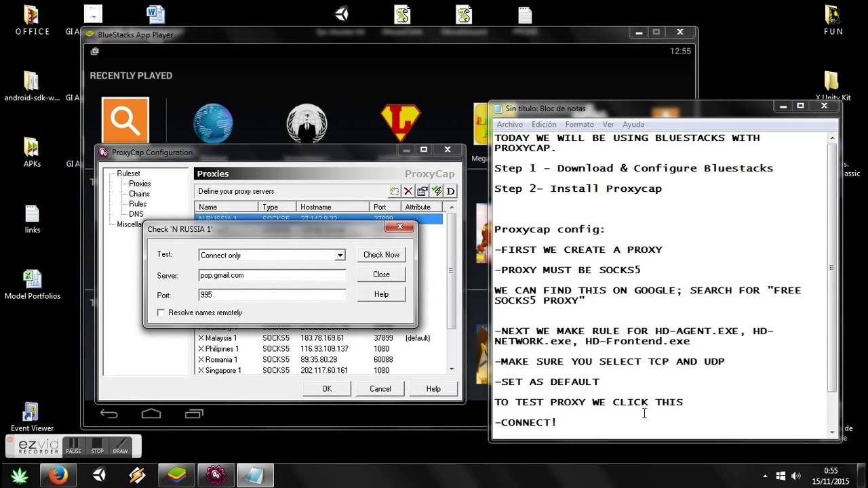The width and height of the screenshot is (868, 488).
Task: Open the Archivo menu in Notepad
Action: pyautogui.click(x=510, y=125)
